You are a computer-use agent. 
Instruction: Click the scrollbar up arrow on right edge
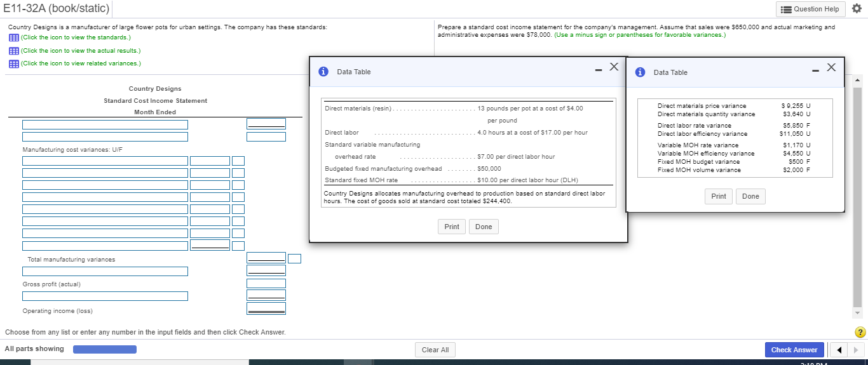tap(857, 81)
